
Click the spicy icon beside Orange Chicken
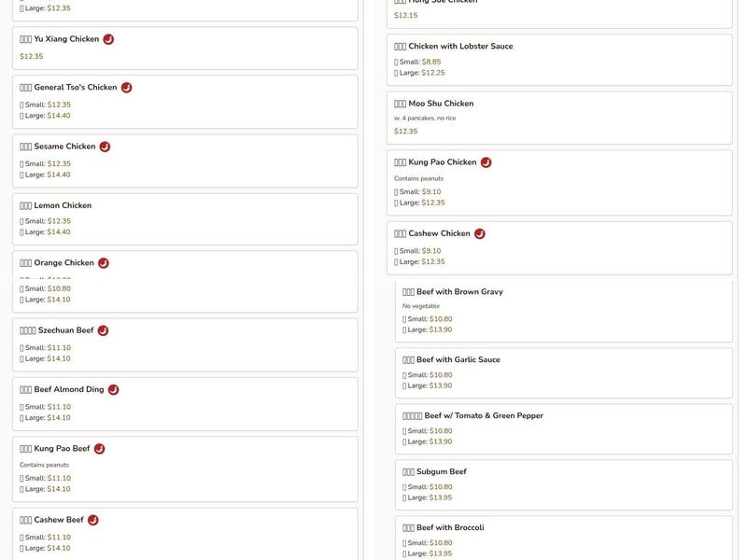pos(104,263)
